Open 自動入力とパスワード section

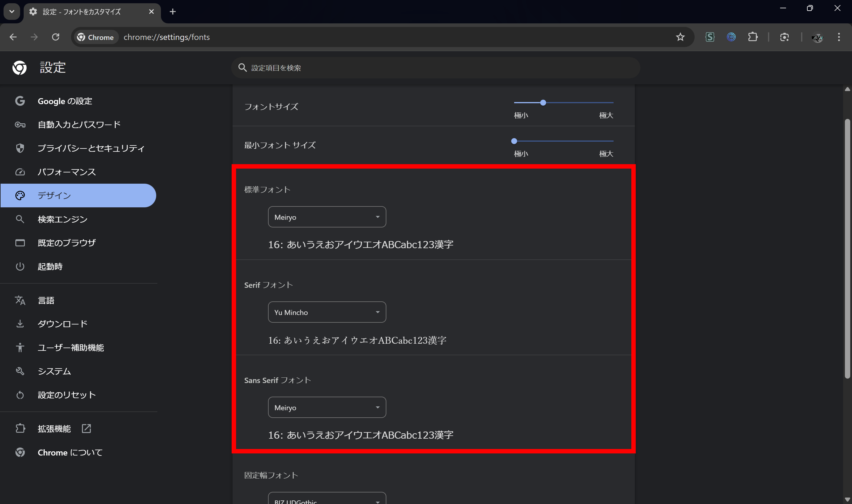(x=78, y=125)
